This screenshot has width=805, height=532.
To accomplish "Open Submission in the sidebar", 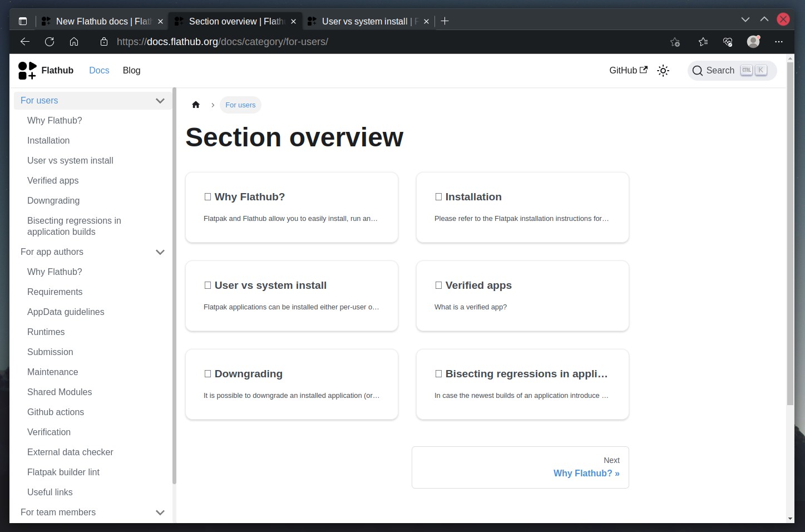I will pyautogui.click(x=50, y=352).
